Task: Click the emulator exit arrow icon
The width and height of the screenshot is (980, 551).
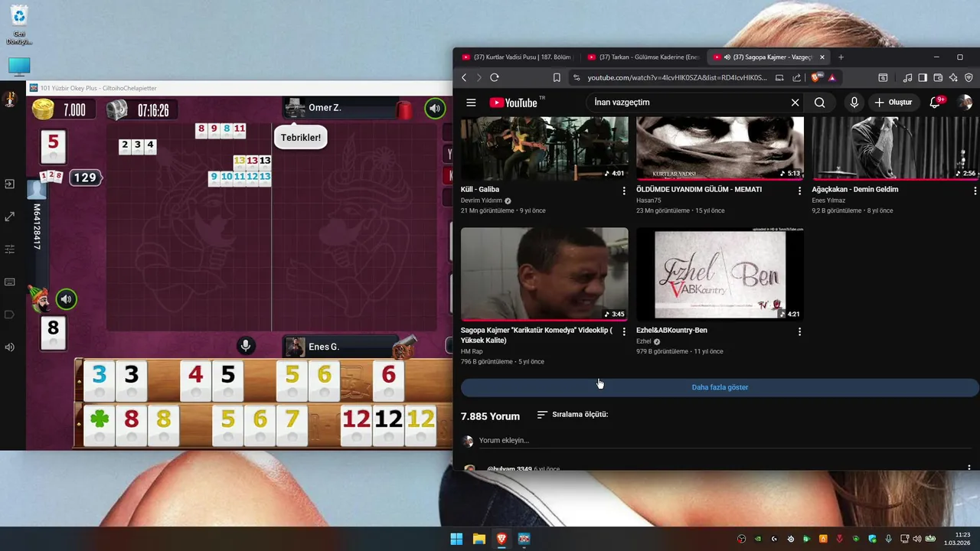Action: click(x=10, y=184)
